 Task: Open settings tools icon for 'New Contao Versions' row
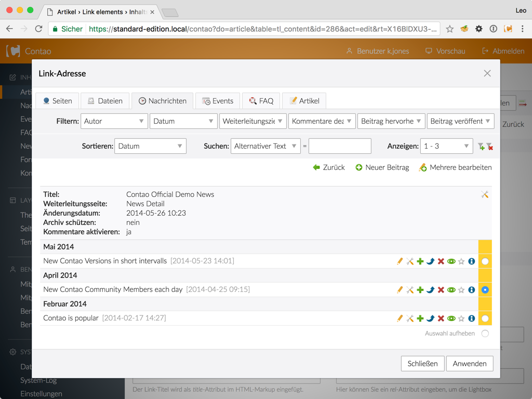tap(410, 261)
